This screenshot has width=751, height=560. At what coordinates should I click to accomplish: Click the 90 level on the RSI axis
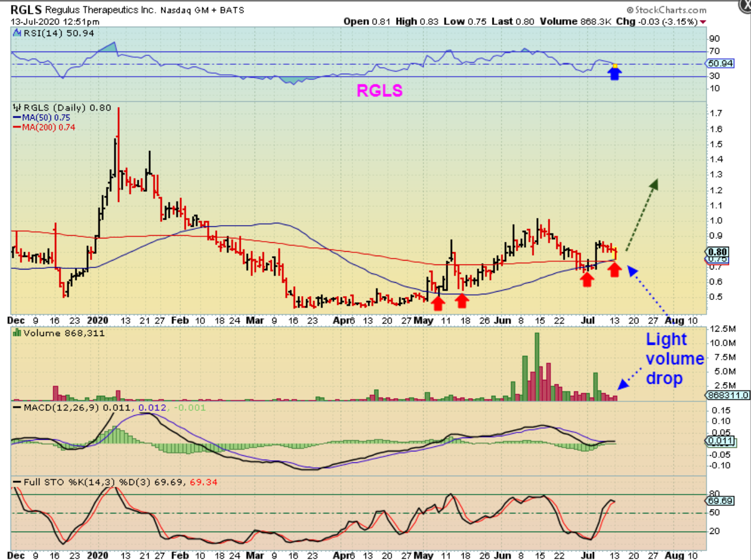[714, 39]
